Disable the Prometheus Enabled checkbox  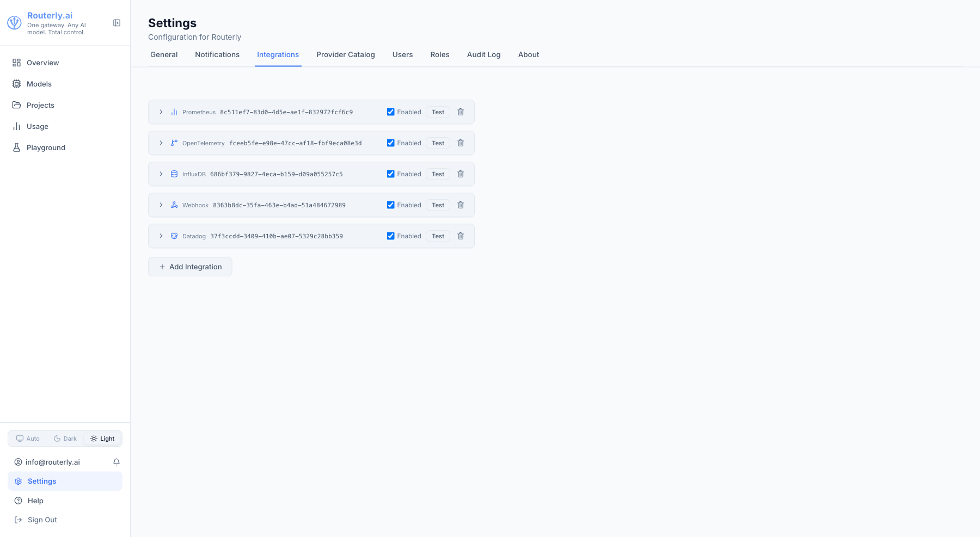(x=390, y=112)
